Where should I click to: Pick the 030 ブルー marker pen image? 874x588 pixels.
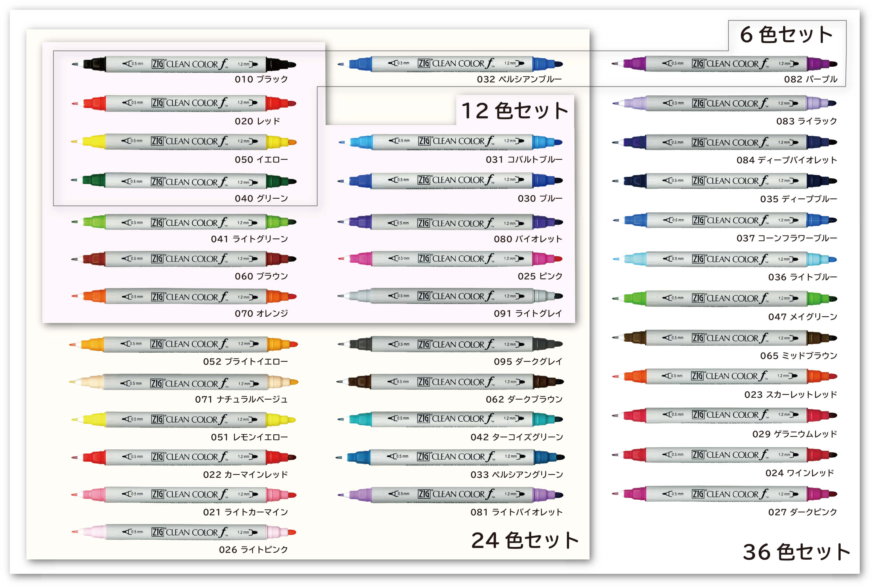(450, 181)
